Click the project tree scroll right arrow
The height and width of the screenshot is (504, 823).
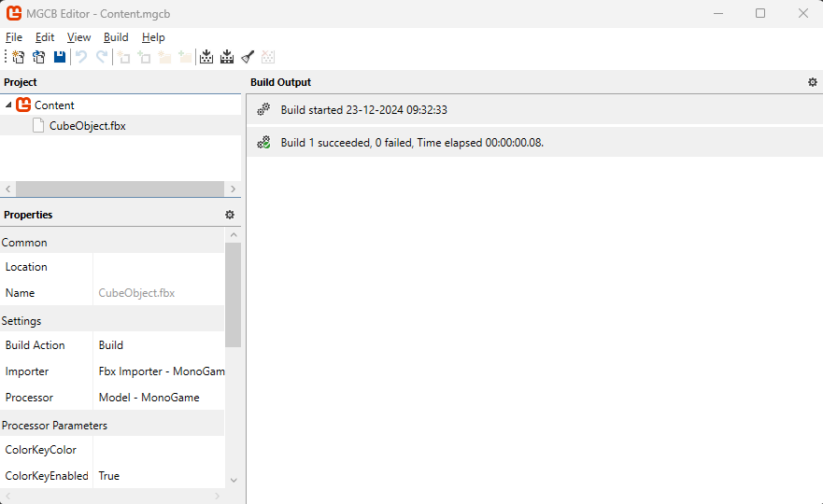click(233, 189)
